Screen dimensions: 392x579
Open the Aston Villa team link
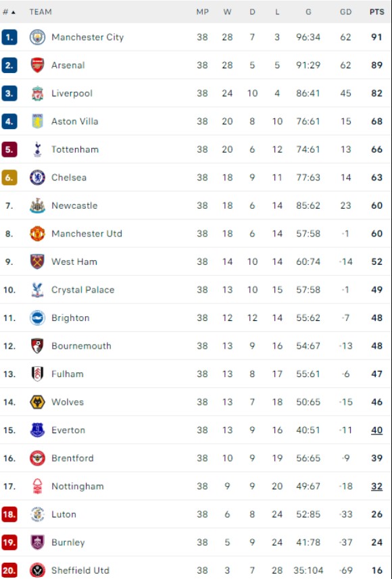pyautogui.click(x=74, y=122)
